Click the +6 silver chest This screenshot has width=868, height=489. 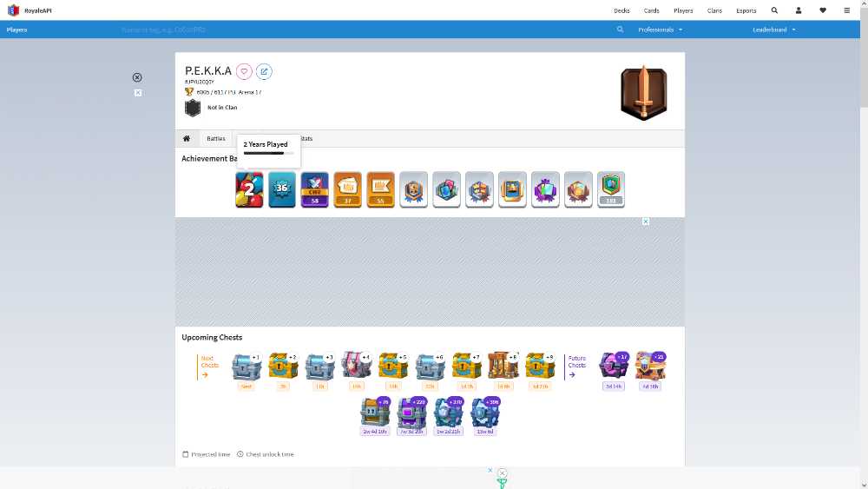tap(431, 366)
